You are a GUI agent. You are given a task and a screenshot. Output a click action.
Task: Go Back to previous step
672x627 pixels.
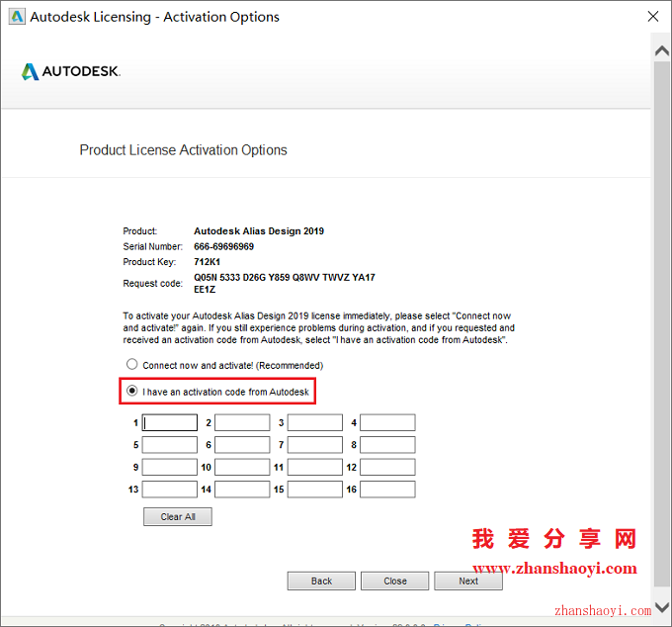coord(321,582)
